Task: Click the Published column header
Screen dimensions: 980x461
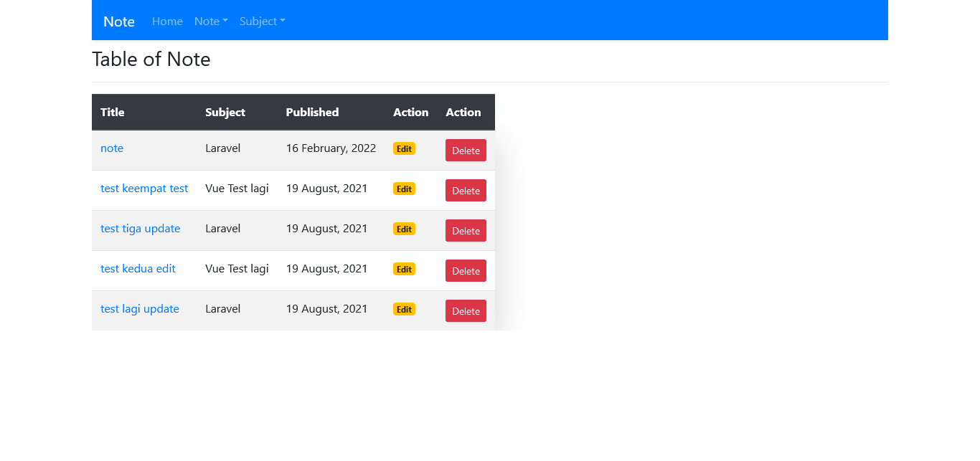Action: coord(312,113)
